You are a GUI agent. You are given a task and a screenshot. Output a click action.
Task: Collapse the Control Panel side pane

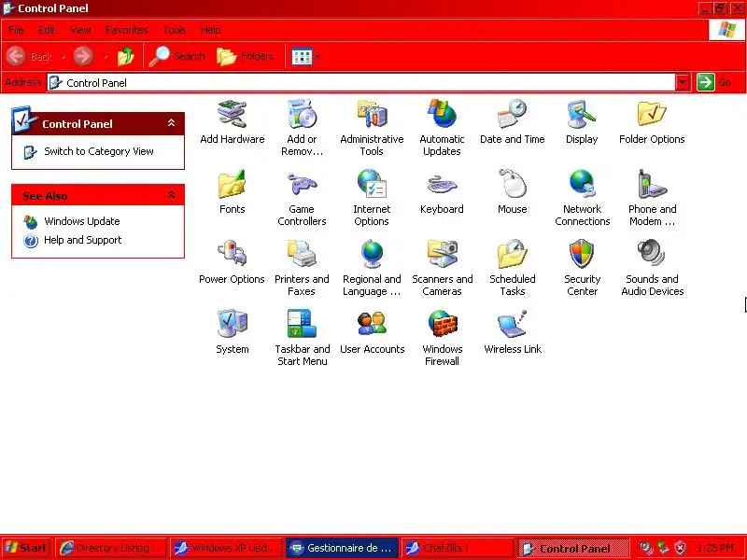pos(172,123)
